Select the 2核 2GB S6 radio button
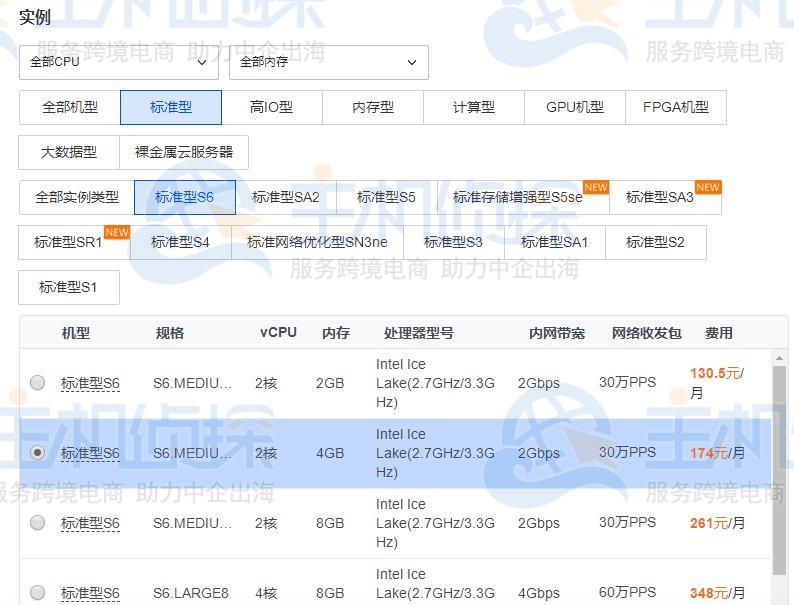The width and height of the screenshot is (794, 605). [37, 382]
